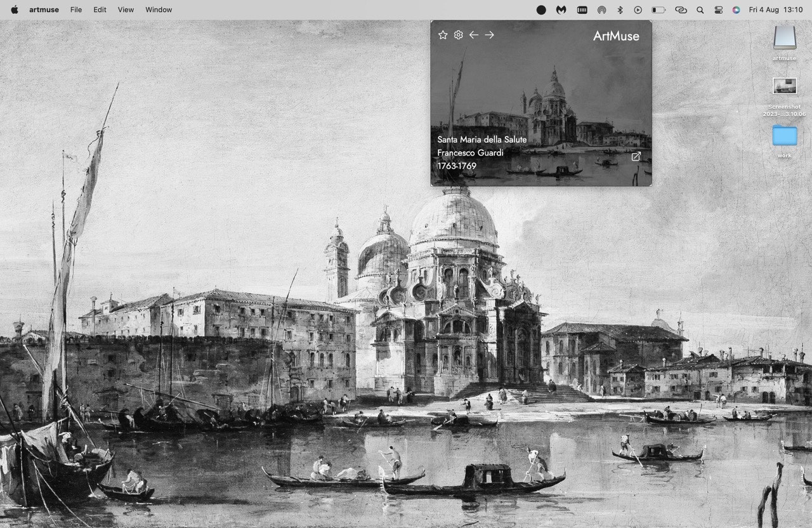The width and height of the screenshot is (812, 528).
Task: Open the Edit menu
Action: pos(100,10)
